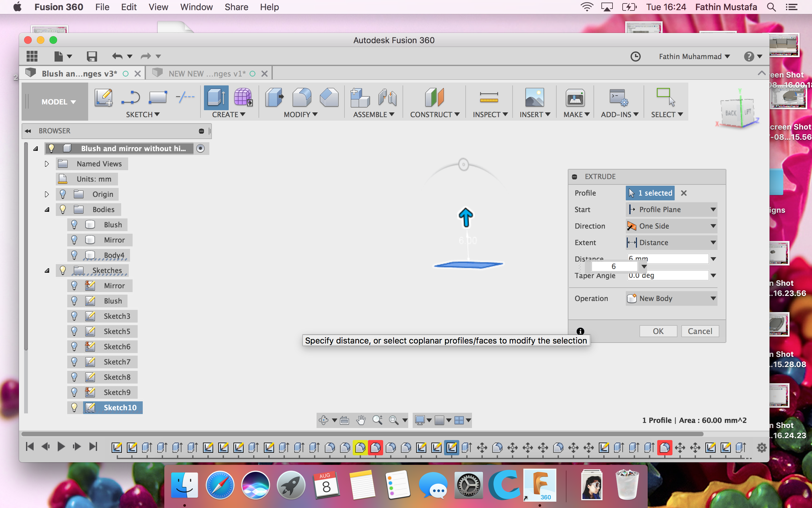The width and height of the screenshot is (812, 508).
Task: Click the Scripts and Add-Ins icon
Action: (619, 97)
